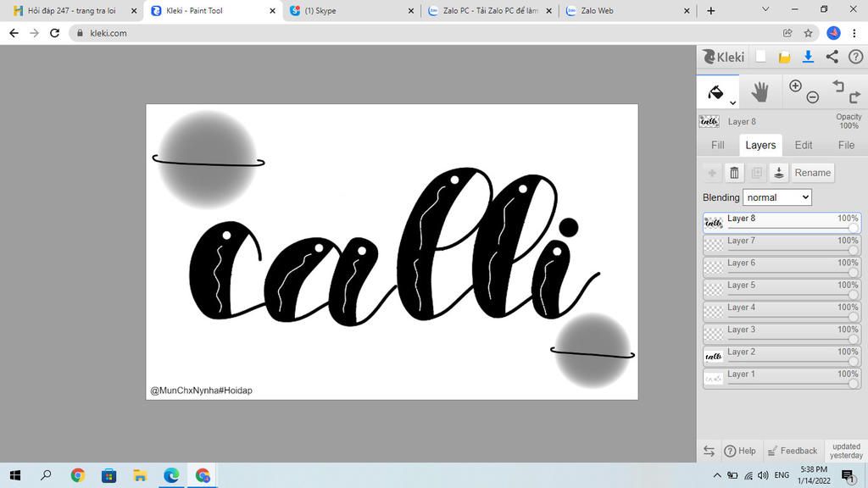Viewport: 868px width, 488px height.
Task: Select Layer 3 in the layers list
Action: (x=782, y=334)
